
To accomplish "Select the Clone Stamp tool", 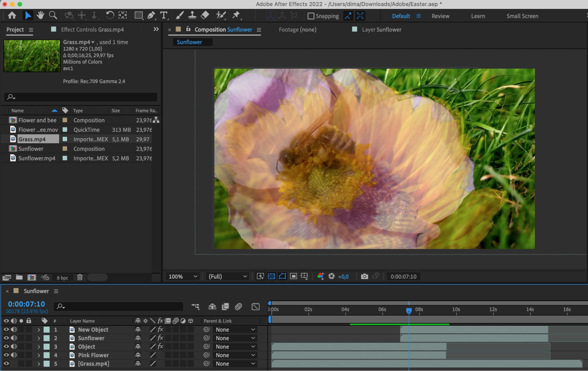I will tap(192, 15).
